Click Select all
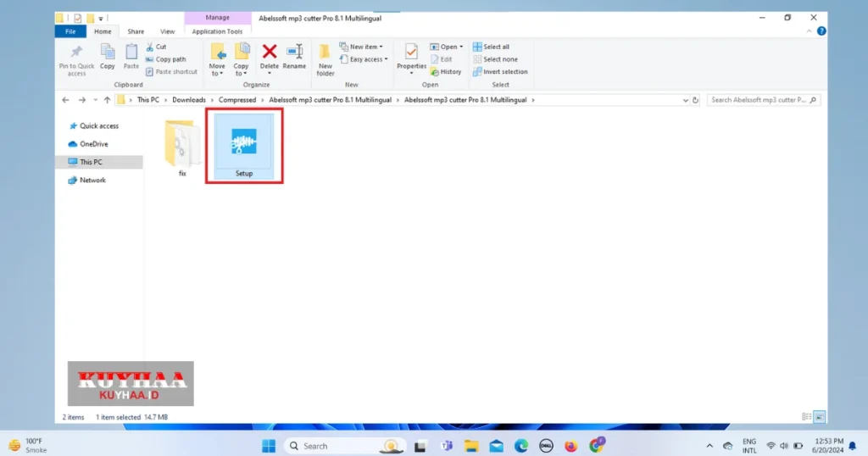 [491, 47]
